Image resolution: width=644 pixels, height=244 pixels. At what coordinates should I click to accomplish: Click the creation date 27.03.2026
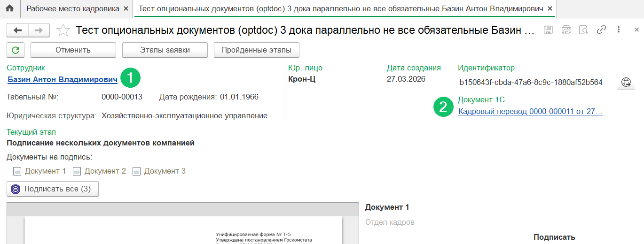coord(406,79)
